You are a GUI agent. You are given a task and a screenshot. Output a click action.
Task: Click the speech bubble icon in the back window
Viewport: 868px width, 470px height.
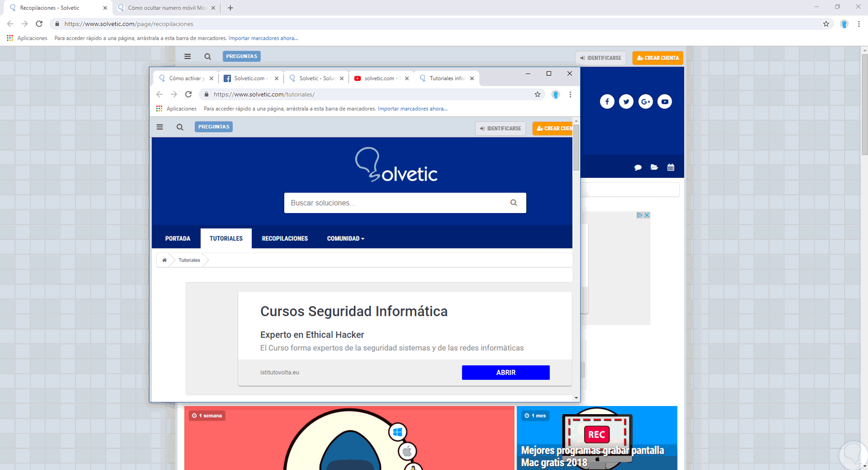coord(638,168)
